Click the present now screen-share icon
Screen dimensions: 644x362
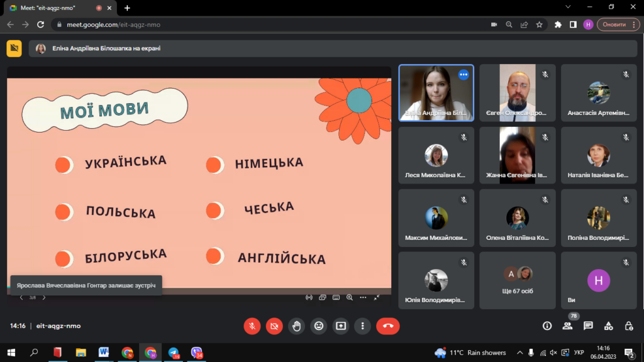341,326
